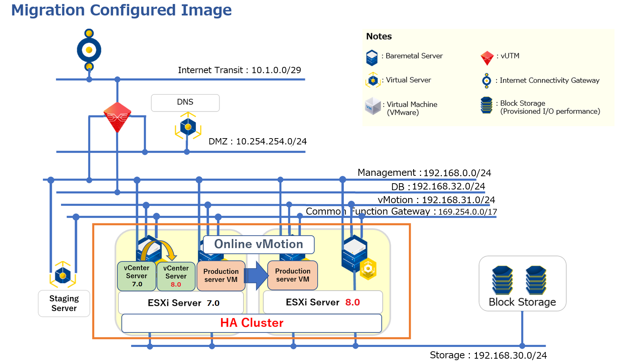The height and width of the screenshot is (362, 644).
Task: Click the Baremetal Server legend text
Action: coord(414,56)
